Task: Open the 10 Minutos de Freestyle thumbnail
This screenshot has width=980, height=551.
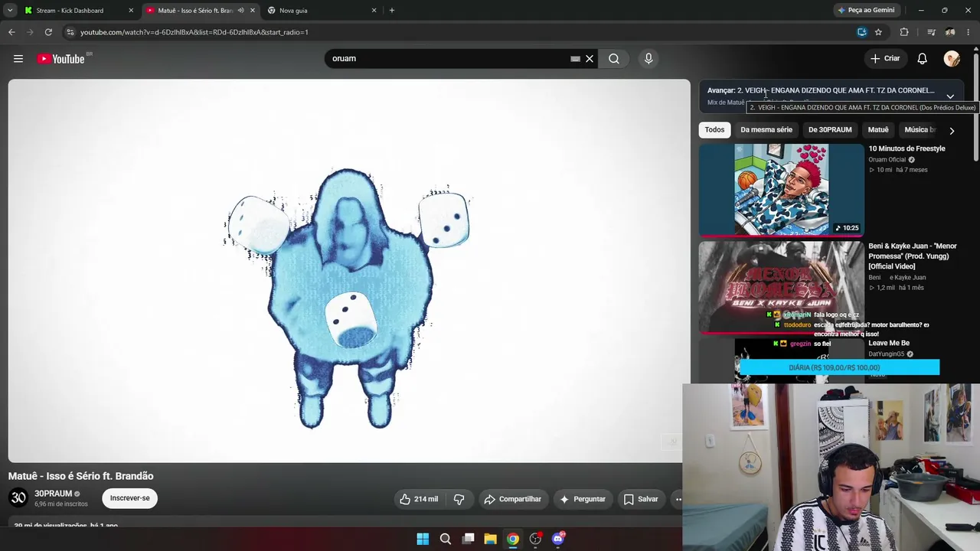Action: pos(781,190)
